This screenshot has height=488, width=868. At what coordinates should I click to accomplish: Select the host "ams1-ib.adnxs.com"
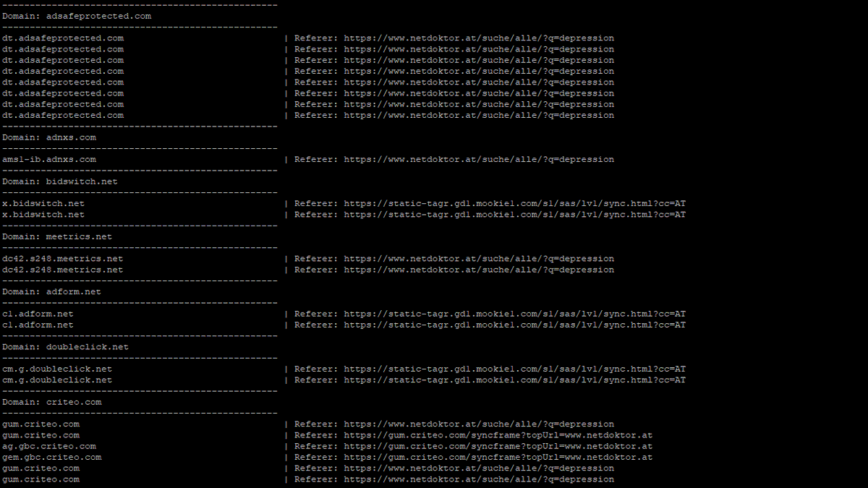click(x=49, y=159)
